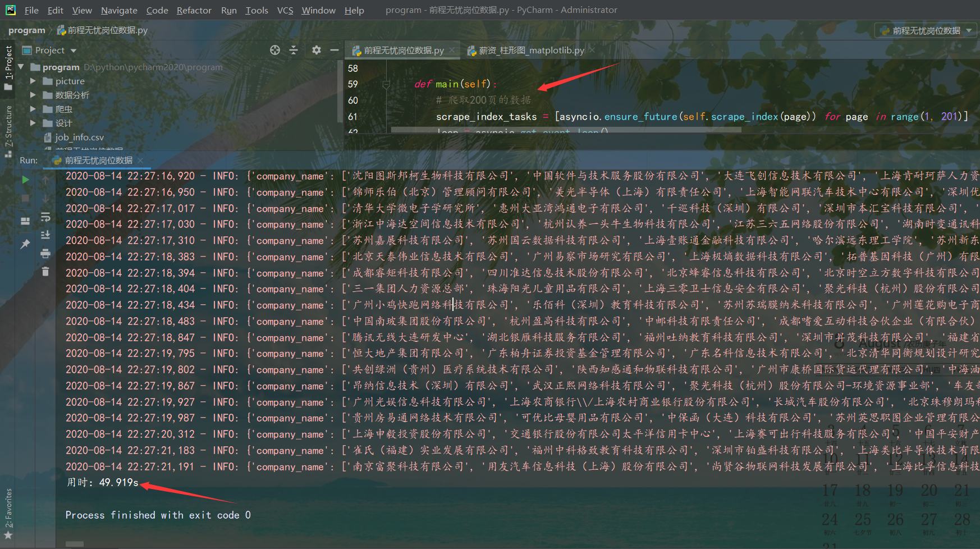The height and width of the screenshot is (549, 980).
Task: Click the Stop process square icon
Action: click(x=25, y=198)
